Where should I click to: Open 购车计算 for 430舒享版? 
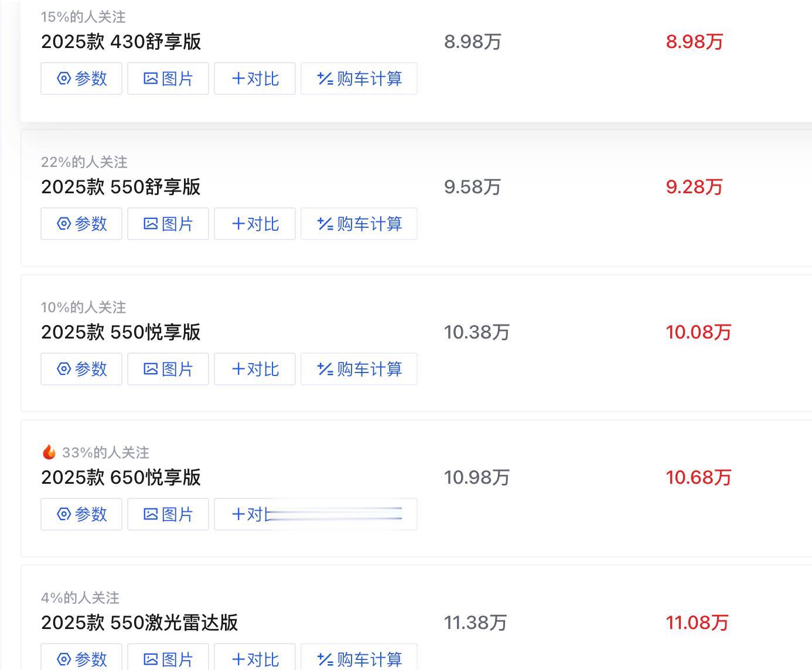pyautogui.click(x=359, y=78)
